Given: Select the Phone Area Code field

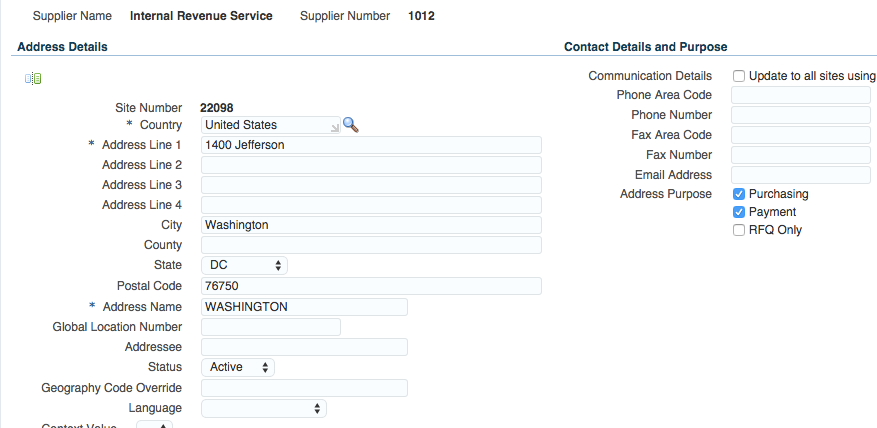Looking at the screenshot, I should pyautogui.click(x=800, y=95).
